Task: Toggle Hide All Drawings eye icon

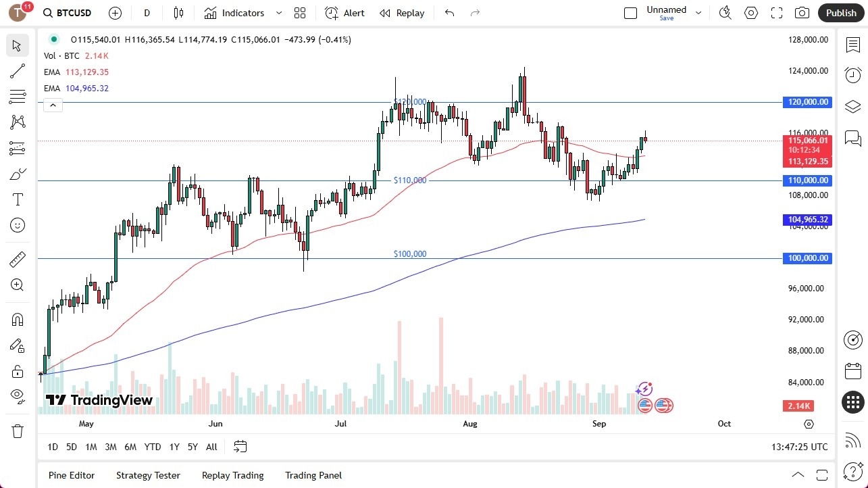Action: (x=17, y=396)
